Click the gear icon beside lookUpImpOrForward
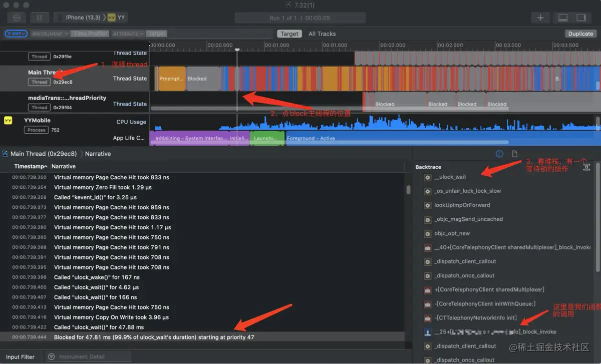 tap(428, 205)
